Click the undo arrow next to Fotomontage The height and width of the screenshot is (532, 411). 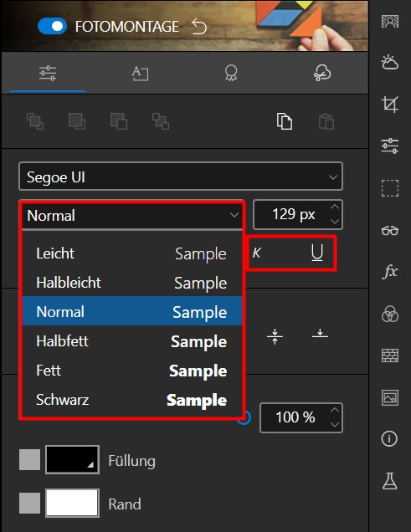point(199,27)
